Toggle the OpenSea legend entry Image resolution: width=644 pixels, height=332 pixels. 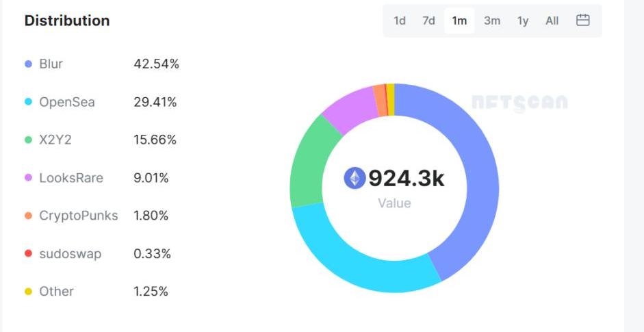coord(67,102)
